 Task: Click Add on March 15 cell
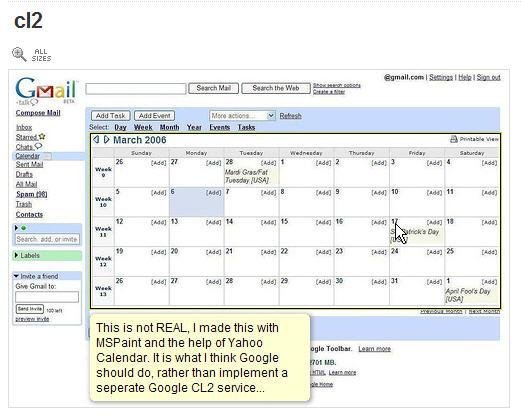pos(323,222)
